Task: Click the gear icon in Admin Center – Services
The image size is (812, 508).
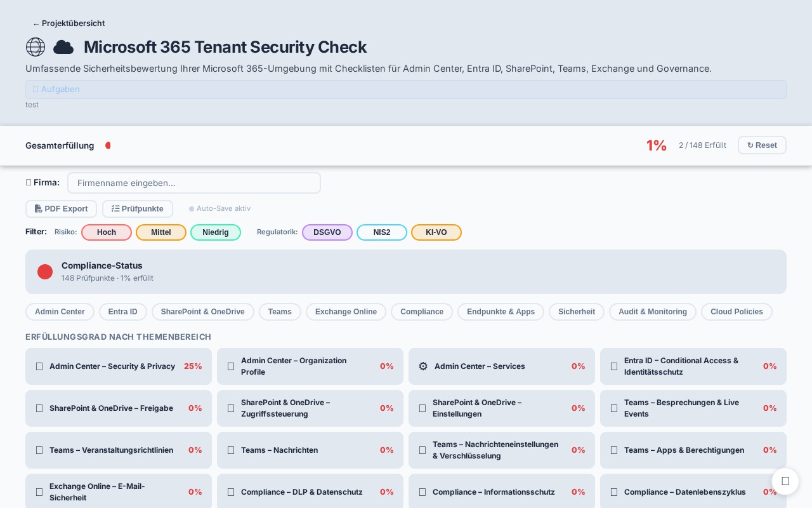Action: click(423, 366)
